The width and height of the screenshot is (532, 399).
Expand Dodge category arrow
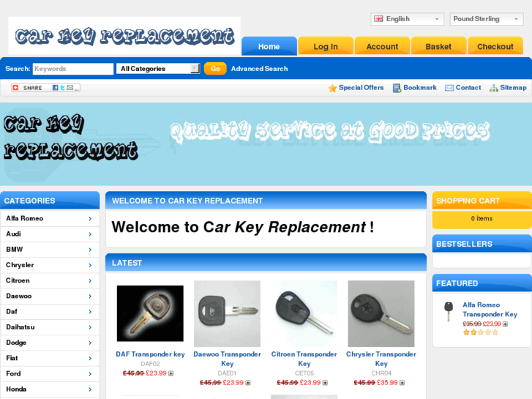[x=90, y=343]
